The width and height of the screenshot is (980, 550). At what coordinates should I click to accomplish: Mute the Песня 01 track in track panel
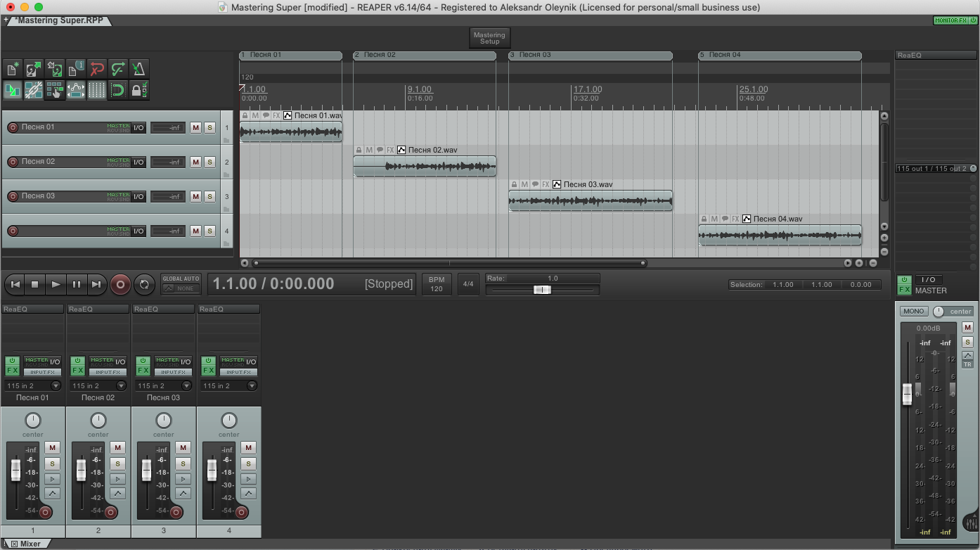tap(195, 127)
